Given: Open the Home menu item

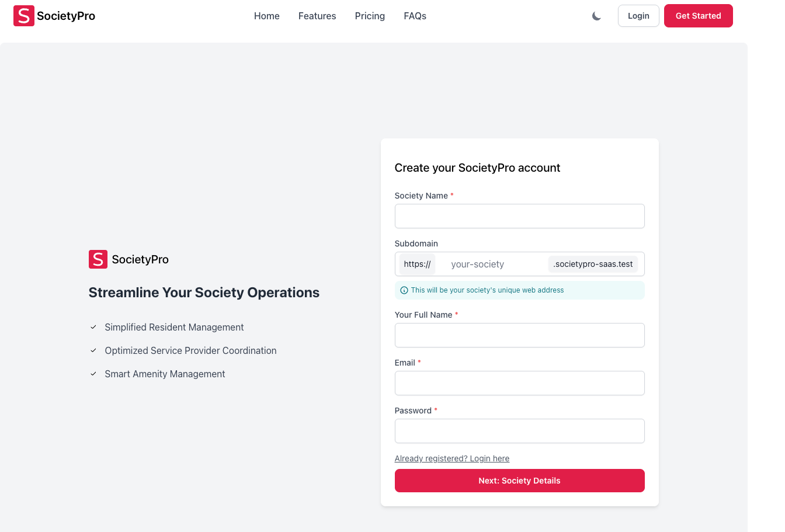Looking at the screenshot, I should [x=266, y=16].
